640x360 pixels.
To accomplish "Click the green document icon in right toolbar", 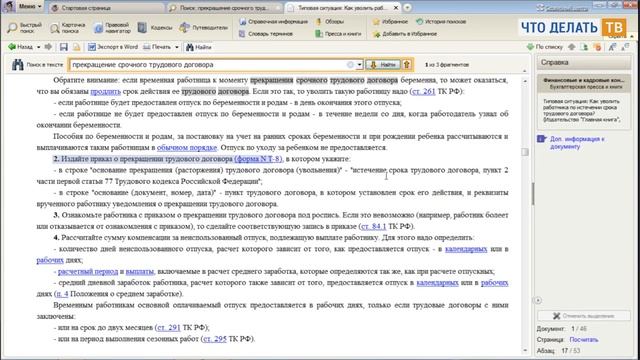I will tap(584, 47).
